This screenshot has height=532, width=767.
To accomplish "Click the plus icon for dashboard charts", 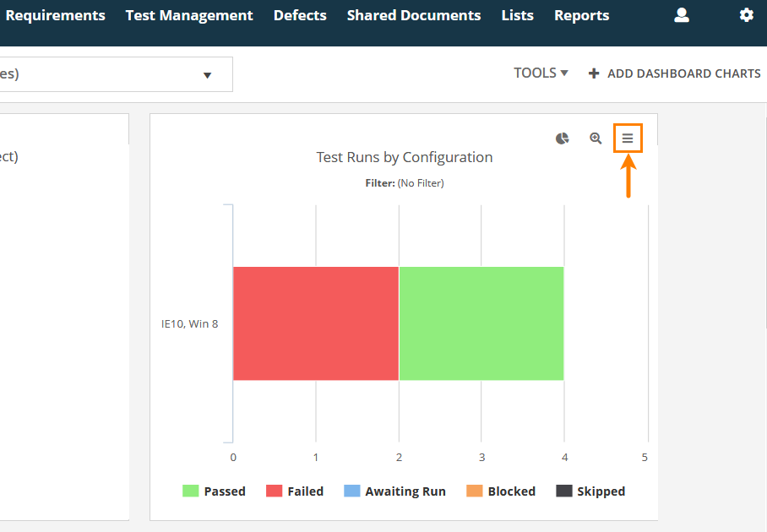I will click(x=594, y=73).
